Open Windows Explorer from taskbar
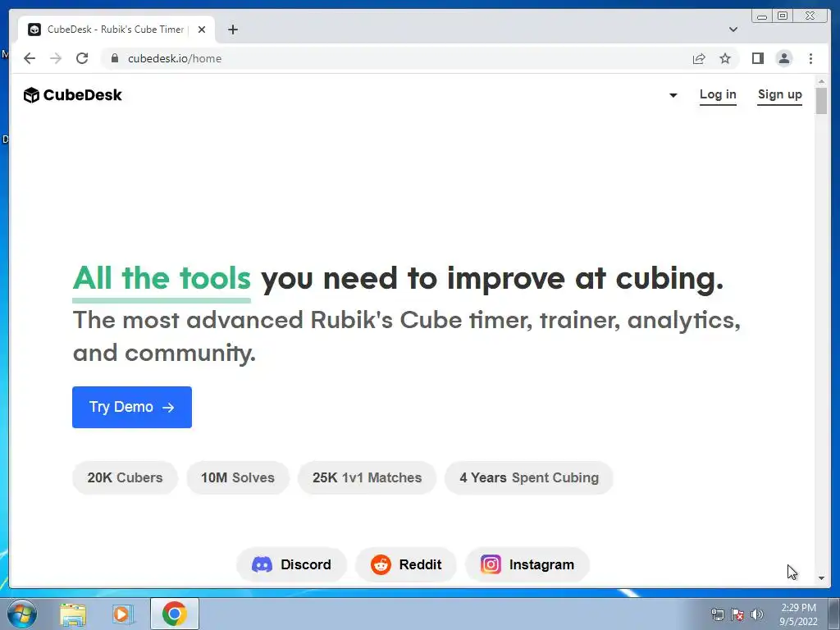 [73, 614]
